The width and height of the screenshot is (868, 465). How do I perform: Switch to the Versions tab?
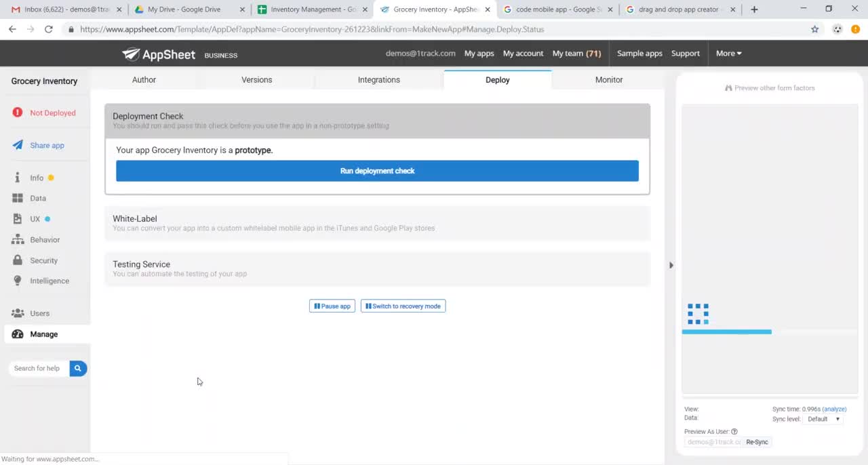pyautogui.click(x=256, y=80)
